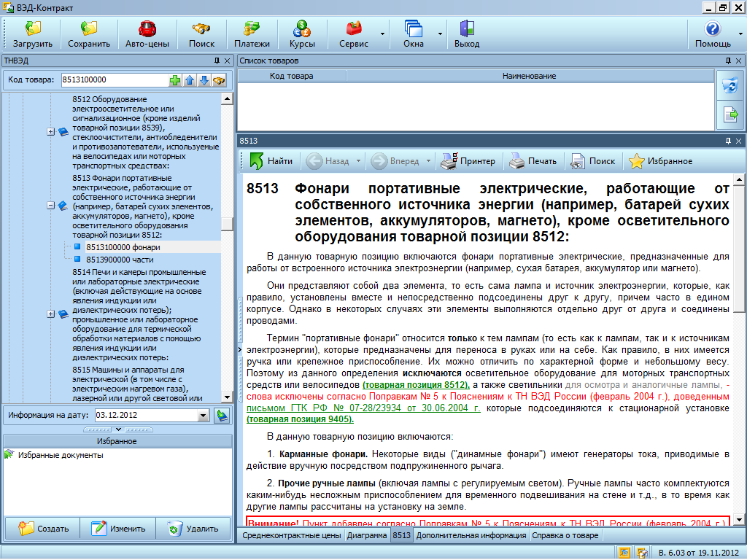747x560 pixels.
Task: Click binoculars search icon beside Код товара
Action: [x=219, y=80]
